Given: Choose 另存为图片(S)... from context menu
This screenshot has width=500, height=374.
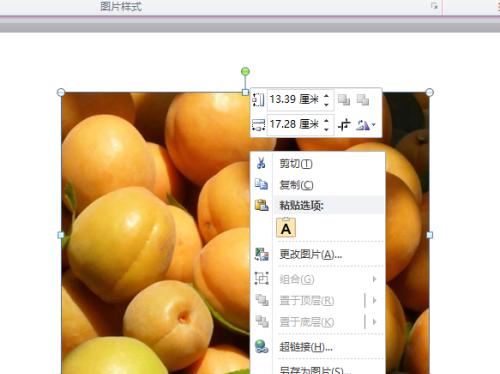Looking at the screenshot, I should click(318, 369).
